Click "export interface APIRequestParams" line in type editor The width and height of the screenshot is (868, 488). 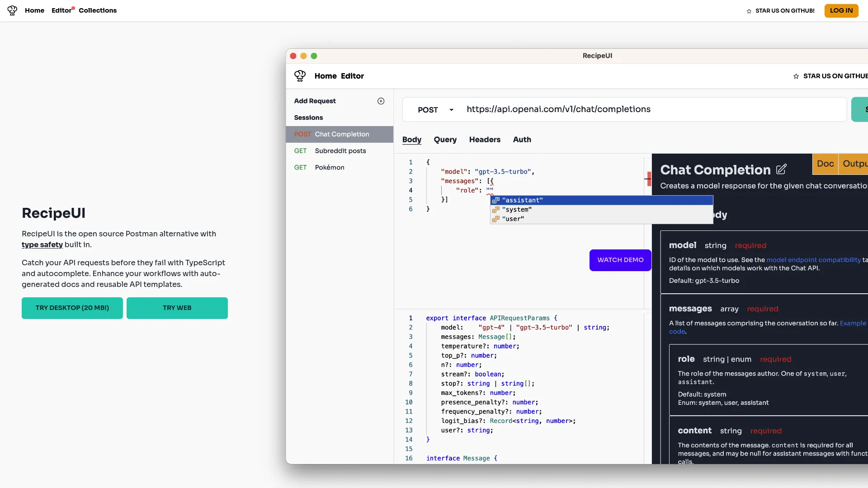(491, 318)
